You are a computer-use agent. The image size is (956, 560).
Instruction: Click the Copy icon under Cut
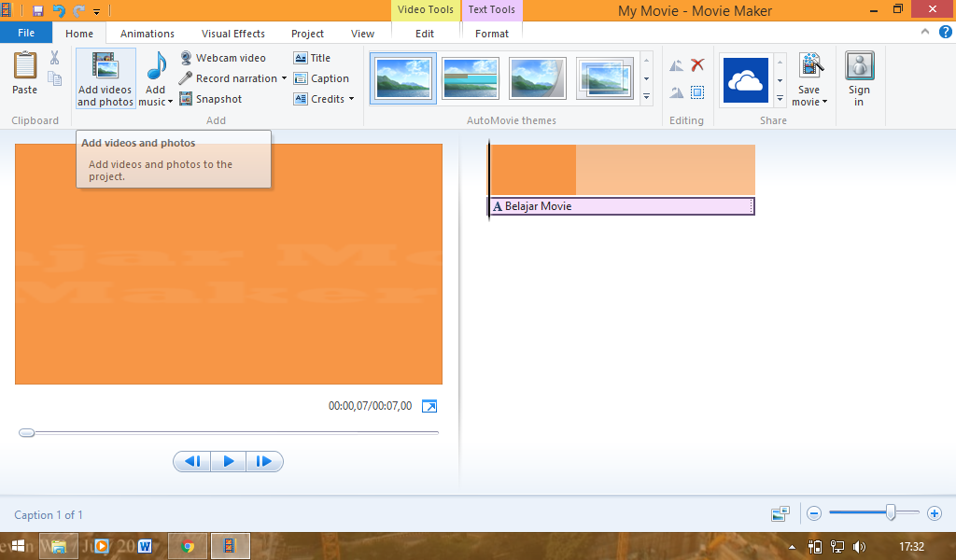[55, 78]
